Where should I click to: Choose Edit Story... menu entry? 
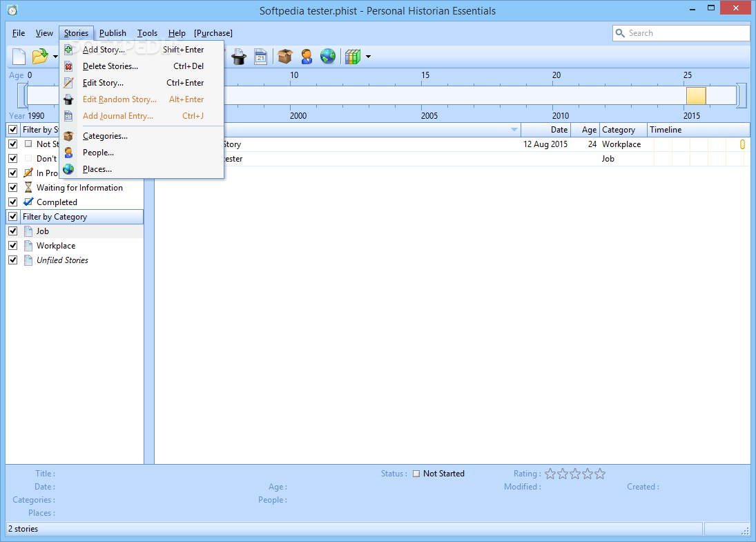coord(142,83)
